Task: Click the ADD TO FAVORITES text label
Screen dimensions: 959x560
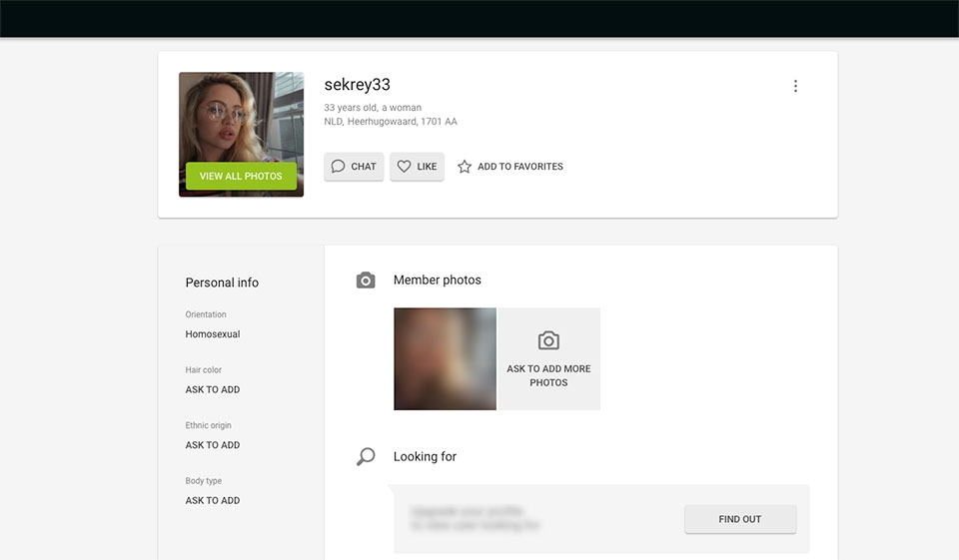Action: (x=519, y=167)
